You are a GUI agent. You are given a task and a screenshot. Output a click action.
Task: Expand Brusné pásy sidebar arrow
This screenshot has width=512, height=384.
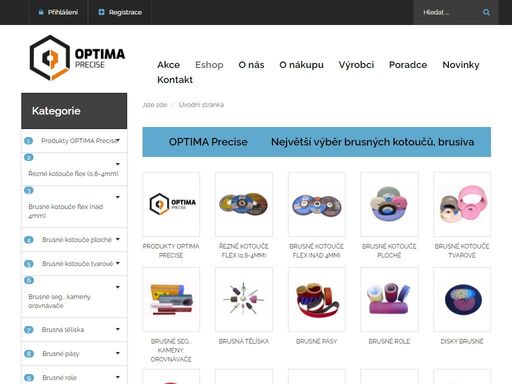point(118,353)
